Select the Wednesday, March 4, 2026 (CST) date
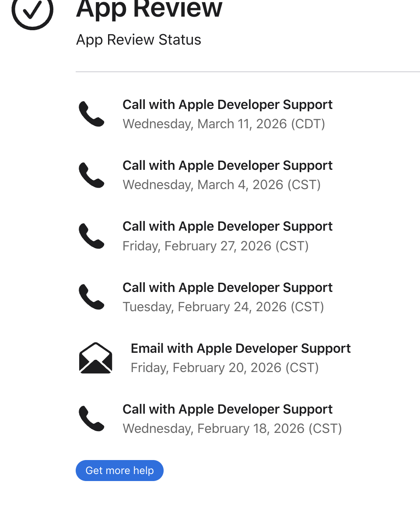 [x=221, y=185]
